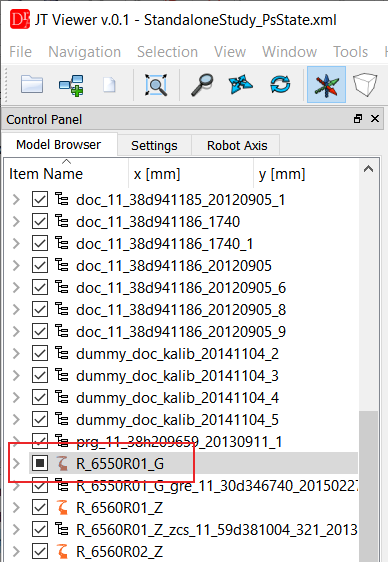The height and width of the screenshot is (562, 388).
Task: Click robot icon of R_6550R01_G
Action: click(62, 463)
